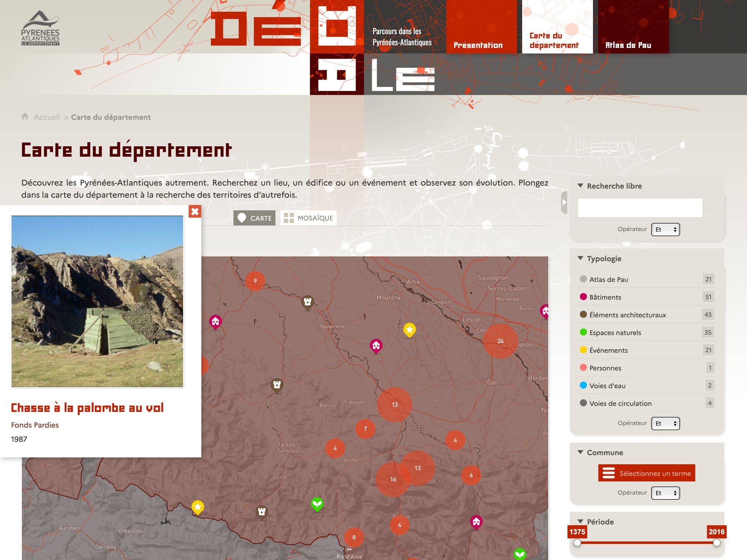This screenshot has width=747, height=560.
Task: Click the home icon in the breadcrumb
Action: coord(25,116)
